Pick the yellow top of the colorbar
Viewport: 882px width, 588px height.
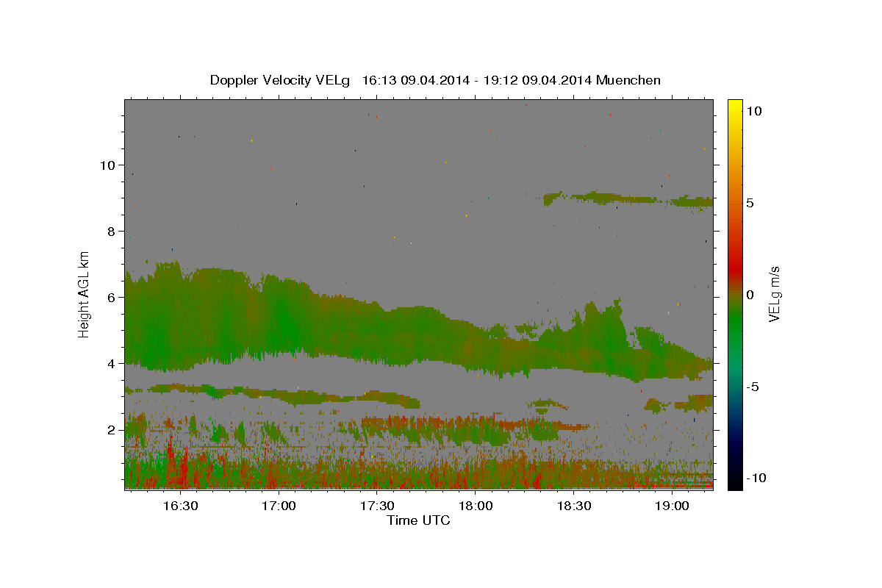pyautogui.click(x=734, y=107)
